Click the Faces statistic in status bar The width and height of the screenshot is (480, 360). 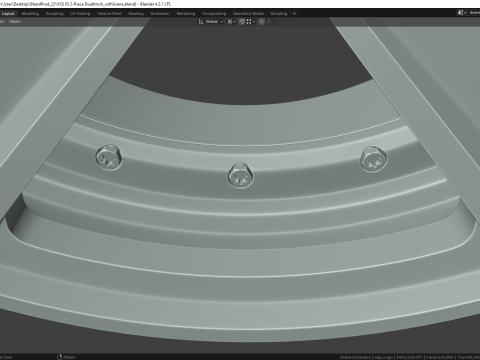click(x=440, y=357)
